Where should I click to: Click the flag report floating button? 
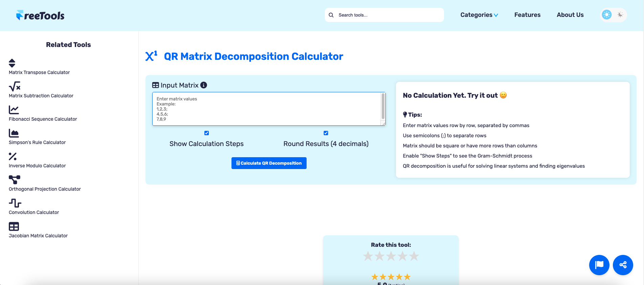[599, 265]
